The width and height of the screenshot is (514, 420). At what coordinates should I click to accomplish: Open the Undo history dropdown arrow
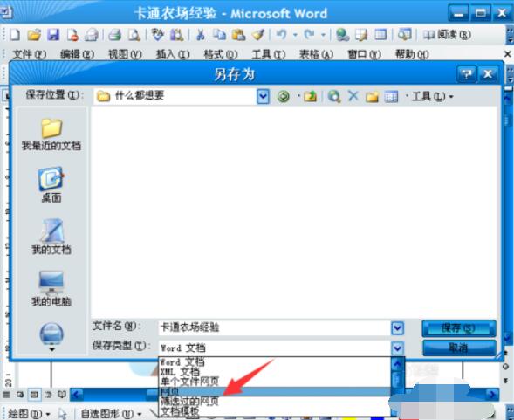pyautogui.click(x=295, y=34)
